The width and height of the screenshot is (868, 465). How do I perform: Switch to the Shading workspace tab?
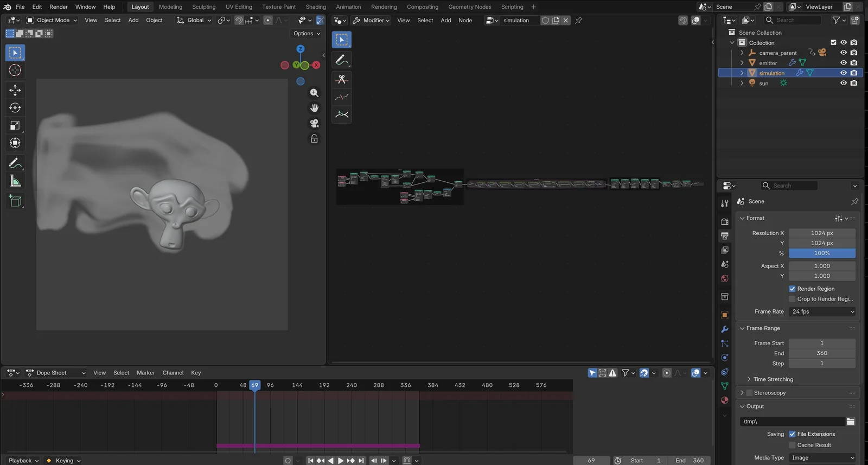(316, 7)
